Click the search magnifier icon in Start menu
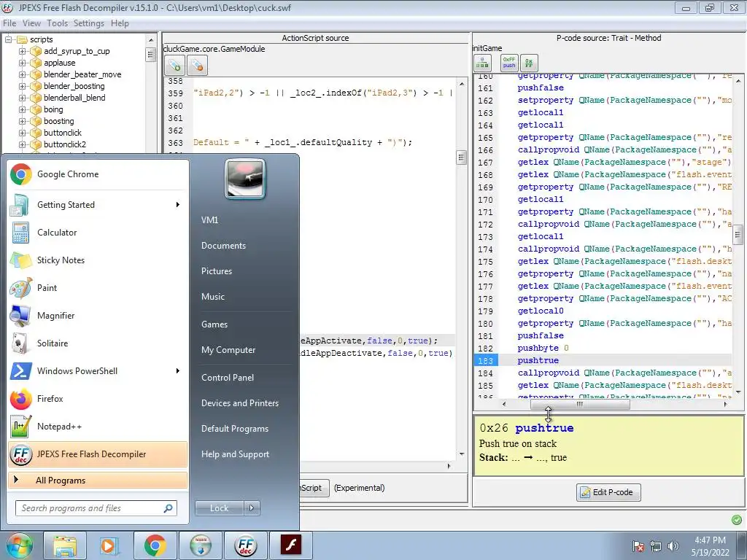The height and width of the screenshot is (560, 747). [169, 508]
